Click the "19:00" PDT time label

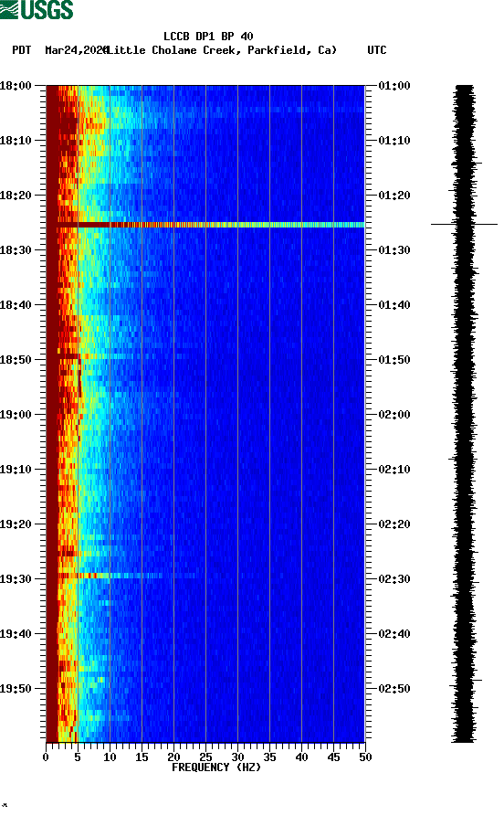coord(16,414)
